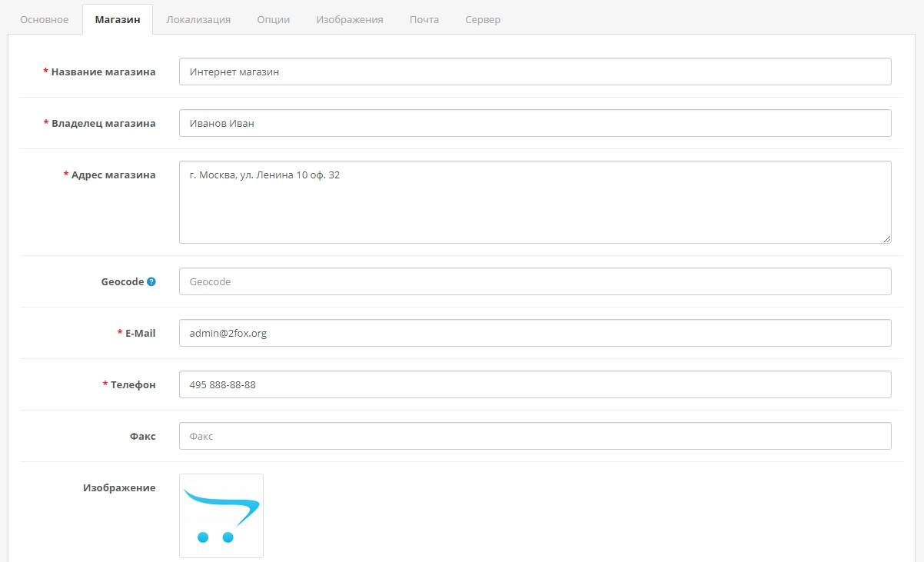Click the empty Geocode input field
Screen dimensions: 924x562
[535, 281]
